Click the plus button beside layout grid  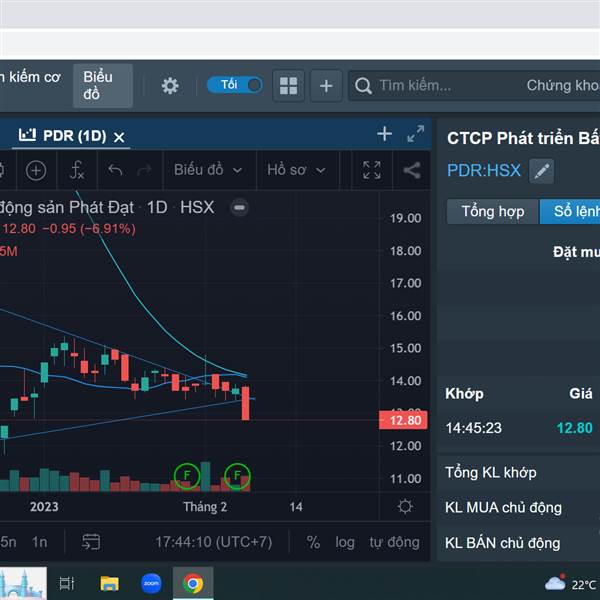click(x=326, y=86)
